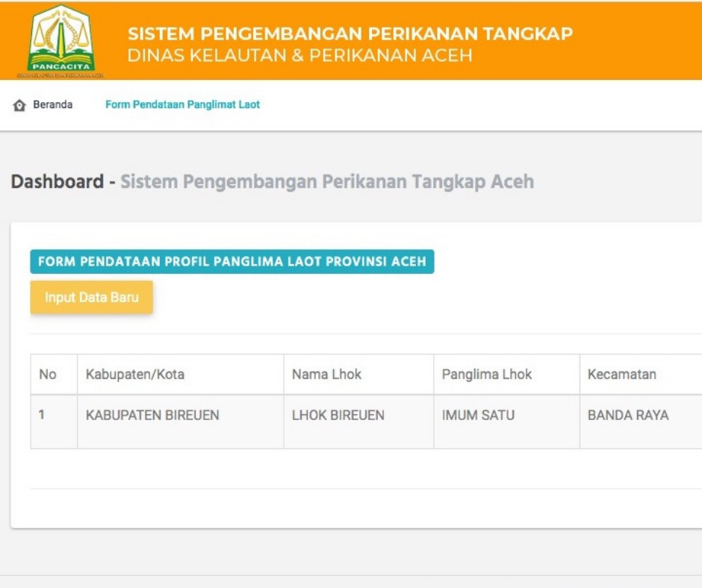Sort by the Kabupaten/Kota column header

click(134, 374)
